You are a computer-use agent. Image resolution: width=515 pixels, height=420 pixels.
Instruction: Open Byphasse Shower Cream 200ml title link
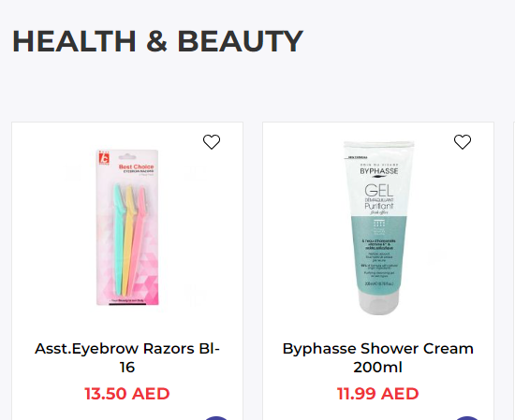[x=378, y=357]
